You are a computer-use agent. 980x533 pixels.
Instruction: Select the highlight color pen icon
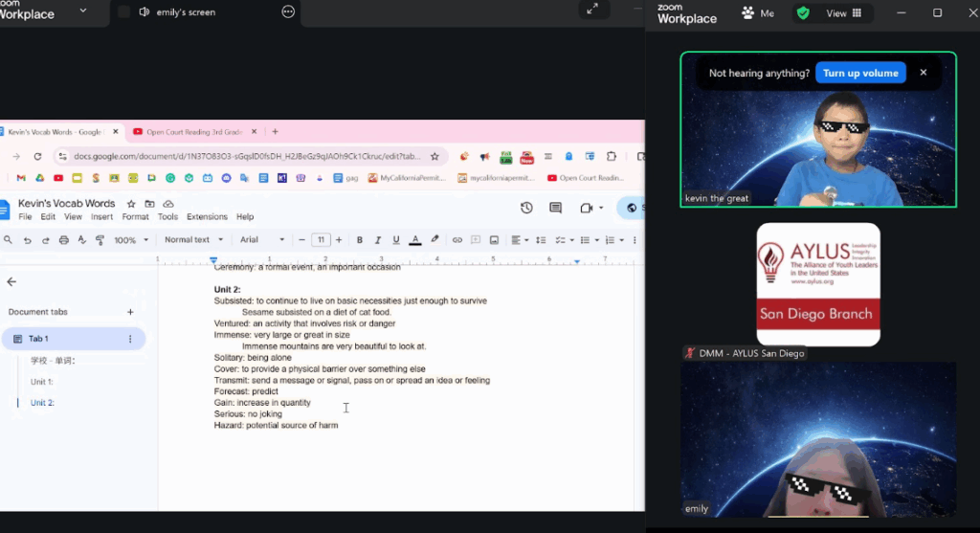click(434, 240)
